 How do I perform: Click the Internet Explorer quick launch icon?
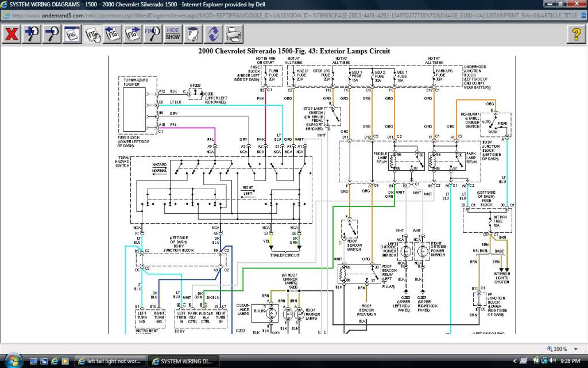click(55, 361)
